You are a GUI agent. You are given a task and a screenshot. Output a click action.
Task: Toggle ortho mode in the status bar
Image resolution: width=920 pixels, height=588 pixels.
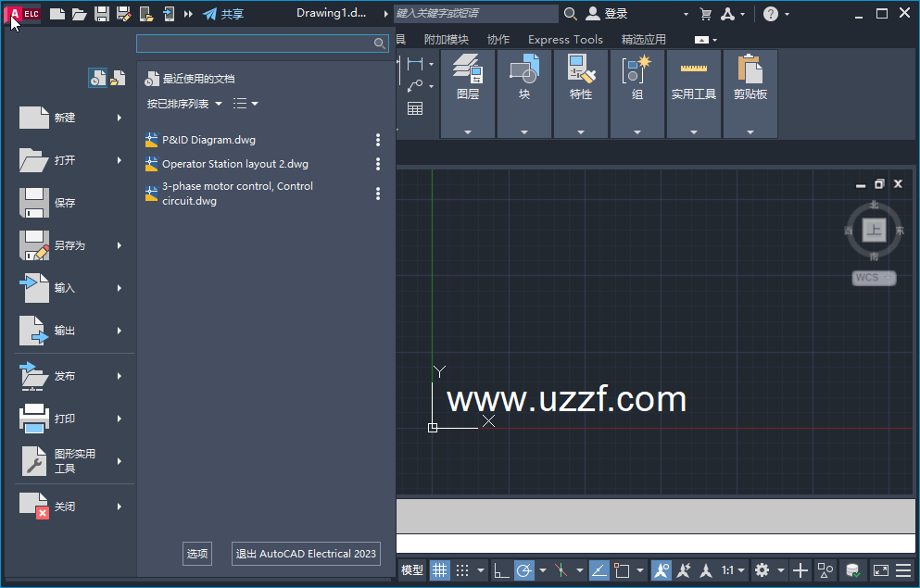point(501,569)
